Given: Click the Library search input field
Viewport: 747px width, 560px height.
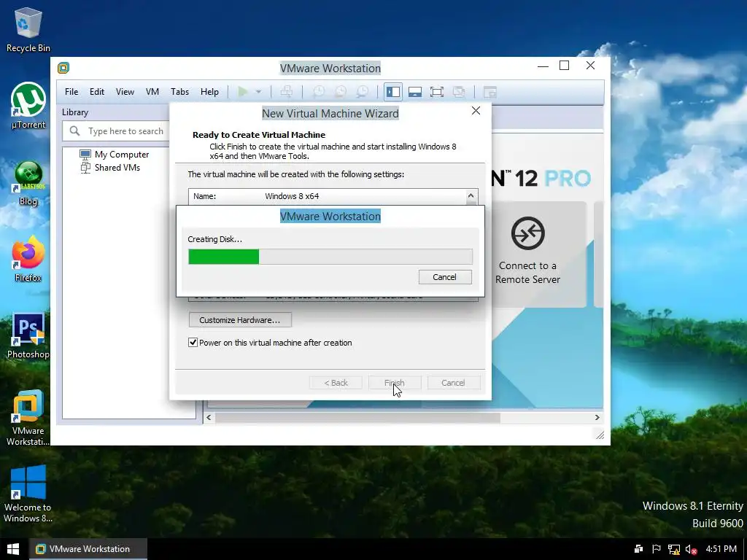Looking at the screenshot, I should pyautogui.click(x=125, y=131).
